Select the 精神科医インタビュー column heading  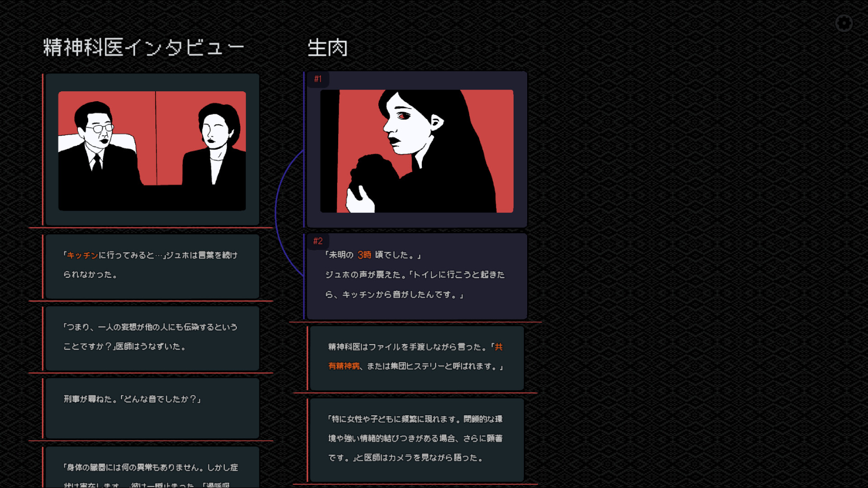tap(143, 47)
